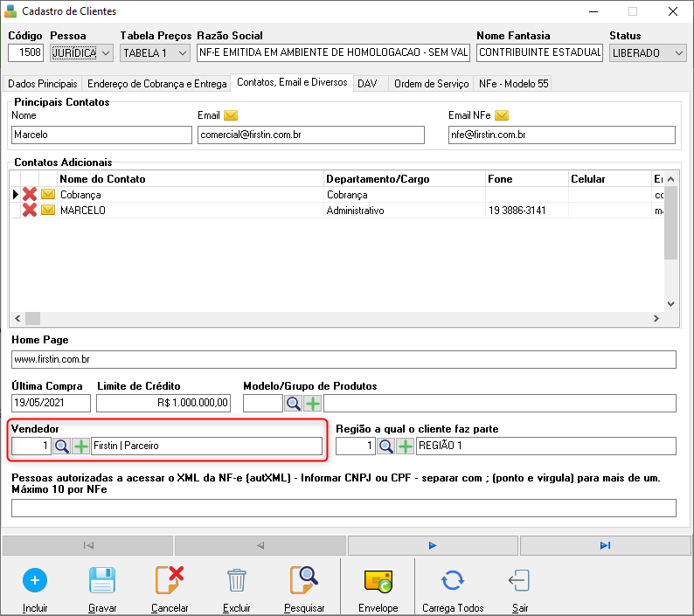Click the Nome do Contato column header
The width and height of the screenshot is (694, 616).
click(x=191, y=179)
